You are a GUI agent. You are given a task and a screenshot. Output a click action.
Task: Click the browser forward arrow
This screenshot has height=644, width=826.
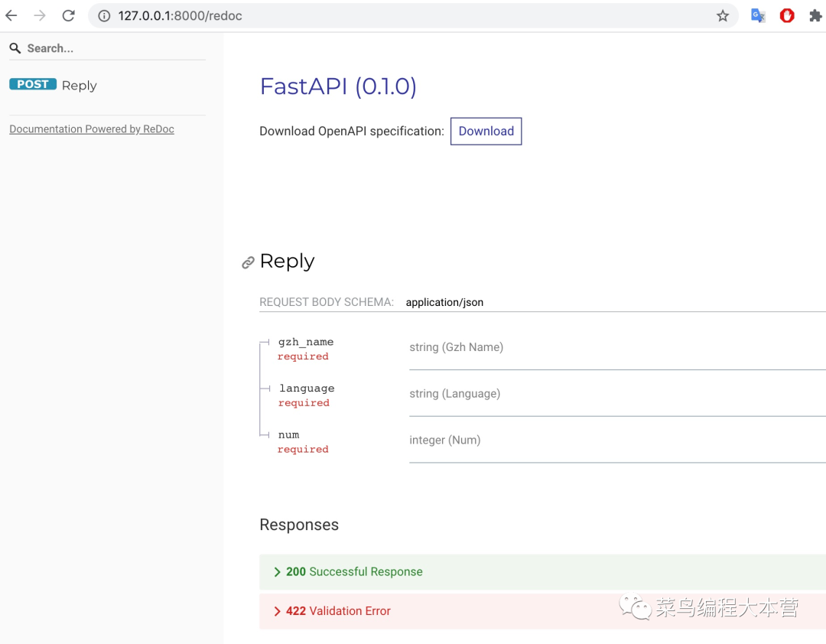(40, 16)
